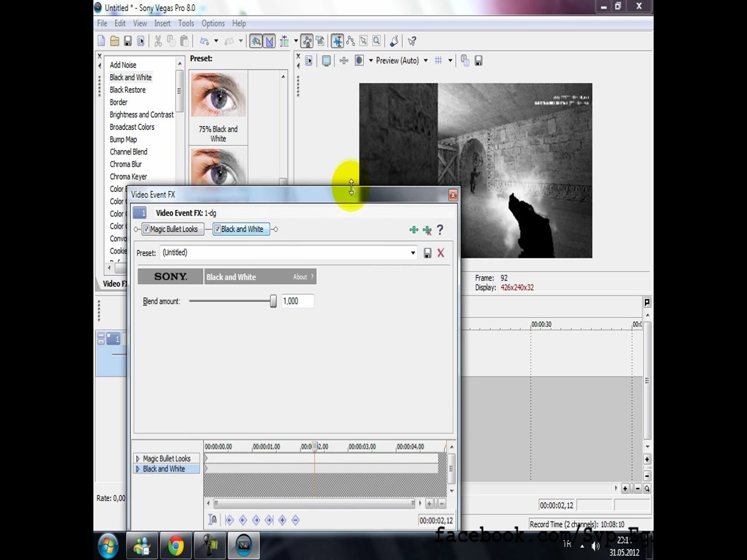
Task: Toggle the preview Overlays grid icon
Action: 438,61
